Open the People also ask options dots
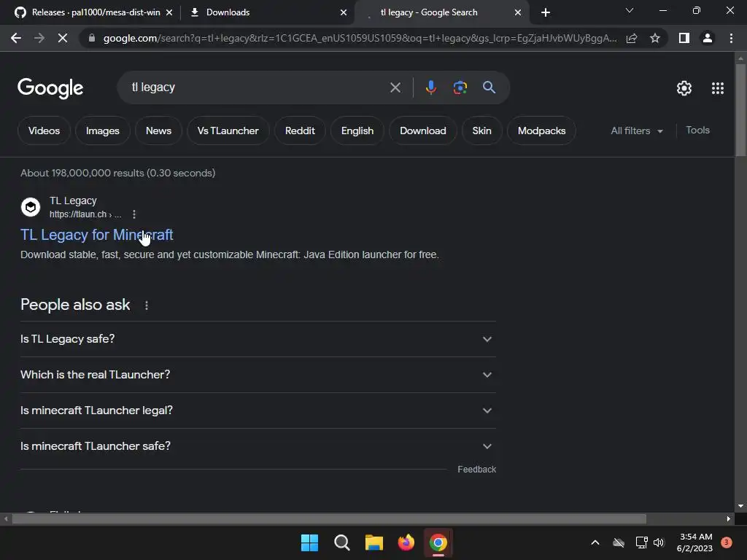Viewport: 747px width, 560px height. coord(147,306)
